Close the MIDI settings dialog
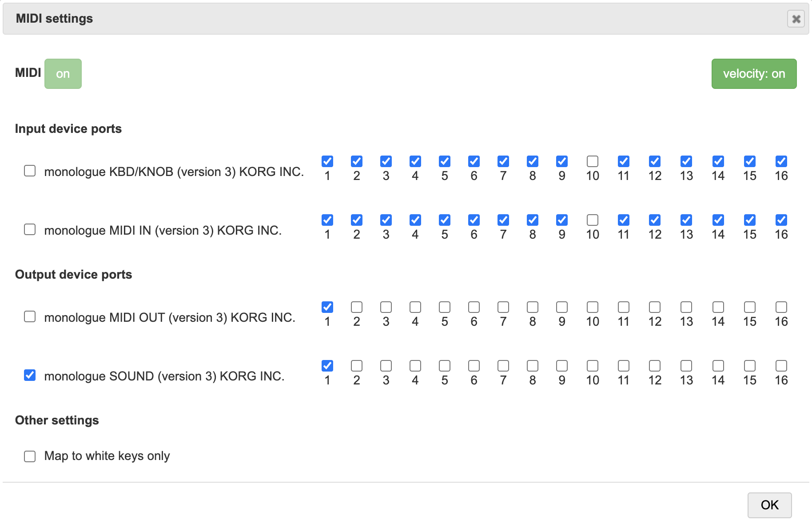 796,19
